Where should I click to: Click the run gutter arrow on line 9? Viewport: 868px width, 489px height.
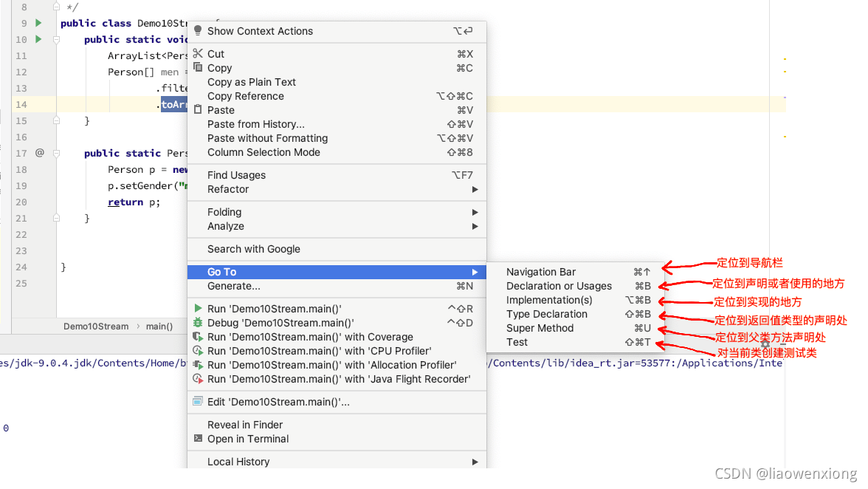click(38, 23)
